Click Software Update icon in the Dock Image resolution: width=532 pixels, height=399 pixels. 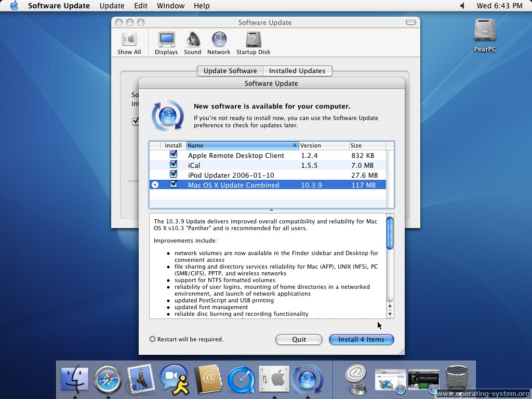[x=308, y=379]
